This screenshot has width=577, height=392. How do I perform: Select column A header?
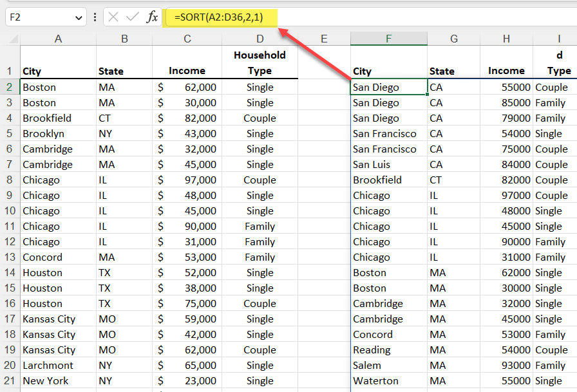(x=57, y=39)
